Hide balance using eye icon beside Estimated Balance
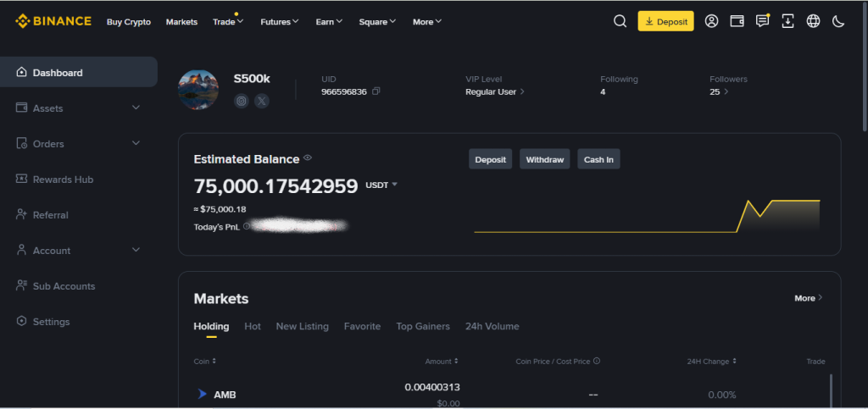This screenshot has width=868, height=409. coord(308,158)
